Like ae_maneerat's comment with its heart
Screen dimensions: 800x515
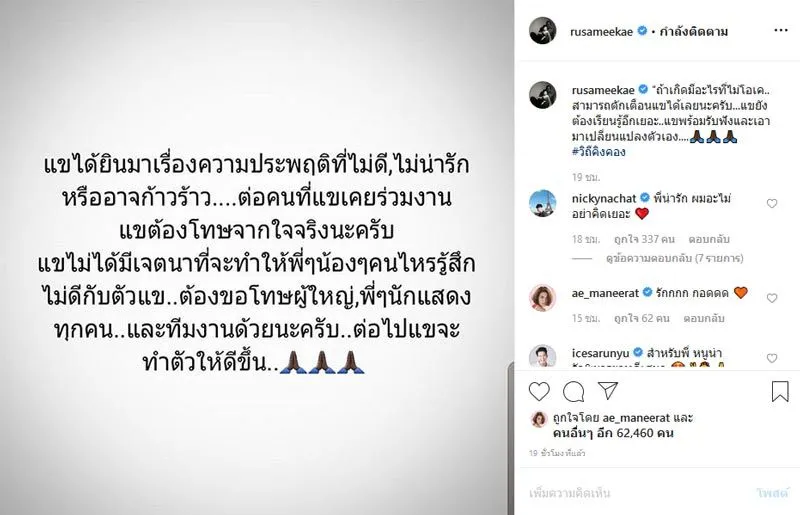coord(772,298)
